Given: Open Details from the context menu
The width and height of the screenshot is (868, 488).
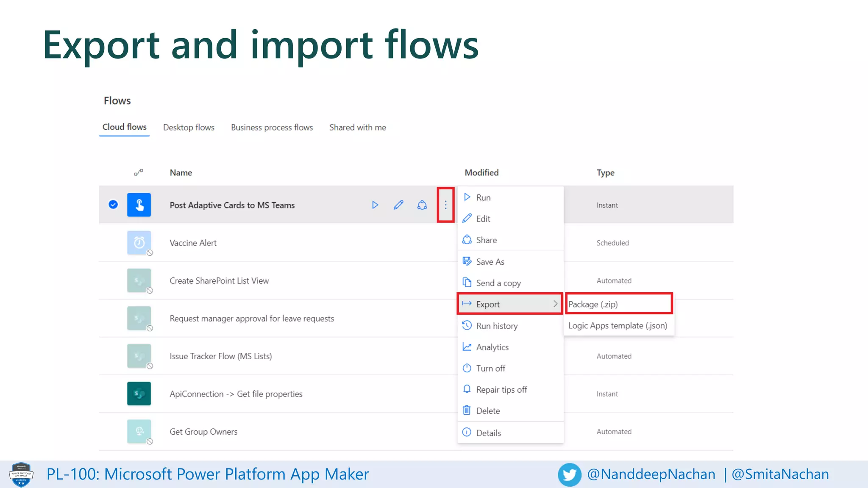Looking at the screenshot, I should [510, 433].
